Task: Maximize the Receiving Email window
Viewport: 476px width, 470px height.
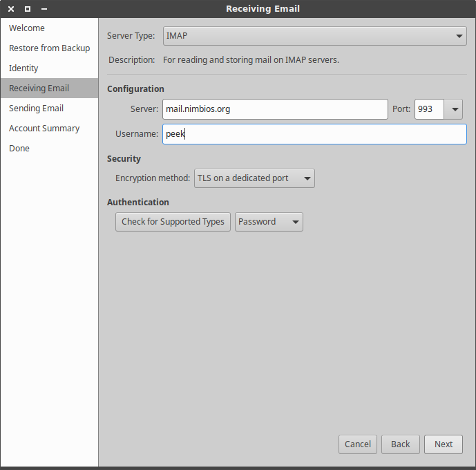Action: click(x=28, y=9)
